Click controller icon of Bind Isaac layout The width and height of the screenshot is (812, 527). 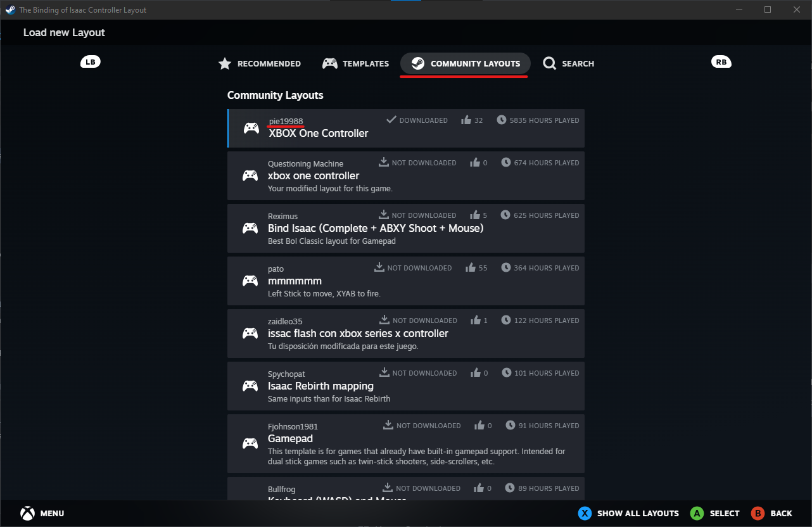coord(250,229)
